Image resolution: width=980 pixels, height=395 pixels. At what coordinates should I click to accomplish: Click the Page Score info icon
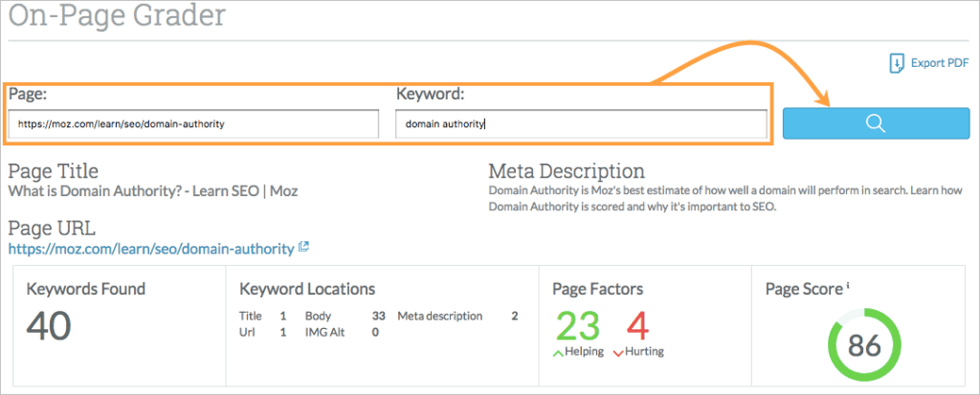848,286
